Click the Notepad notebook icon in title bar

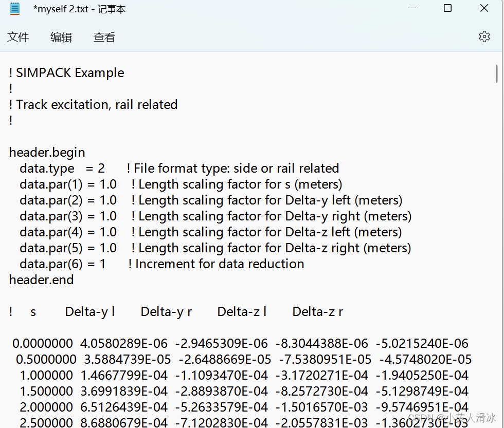click(14, 8)
